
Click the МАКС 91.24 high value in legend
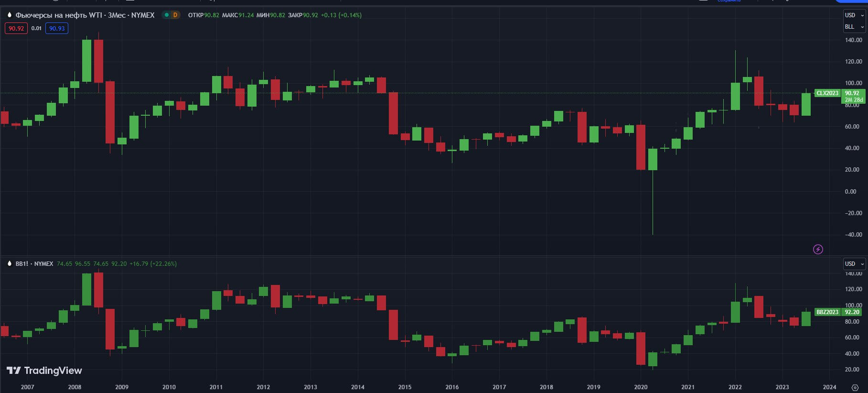click(238, 15)
